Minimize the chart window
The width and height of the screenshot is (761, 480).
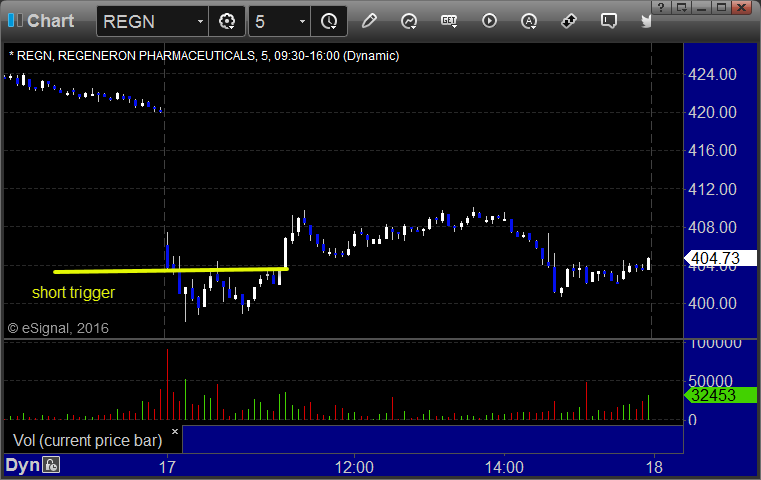[x=701, y=7]
